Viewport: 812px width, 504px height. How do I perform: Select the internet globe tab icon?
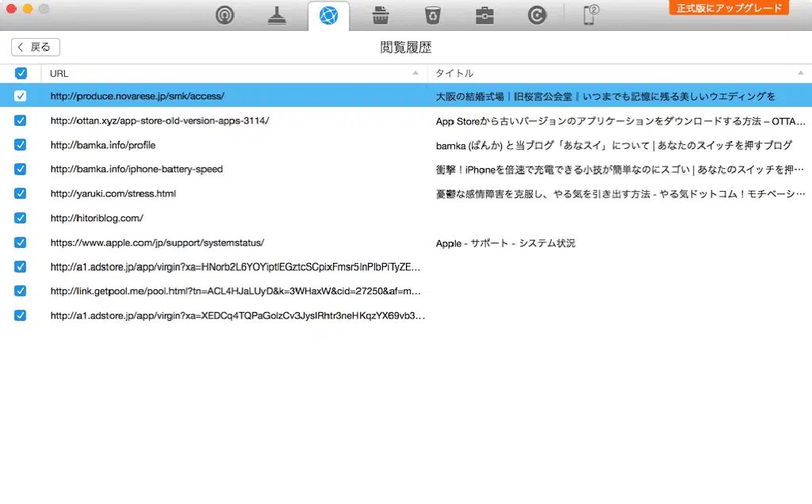pyautogui.click(x=328, y=15)
